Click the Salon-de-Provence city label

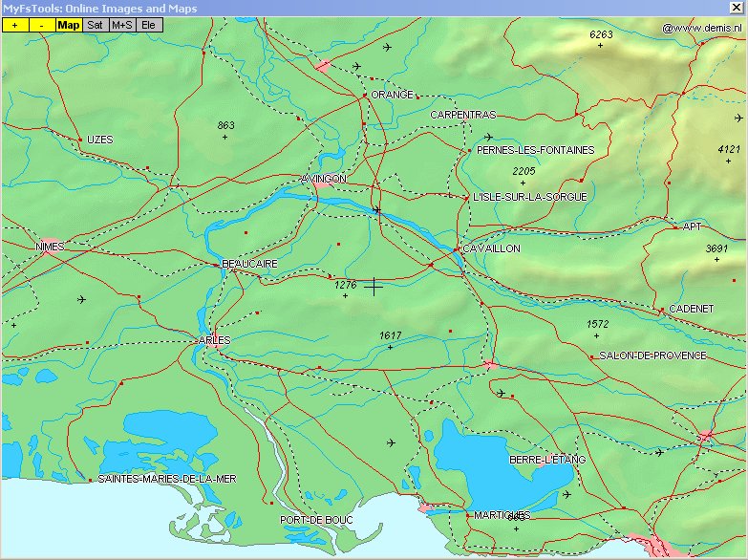click(x=652, y=355)
